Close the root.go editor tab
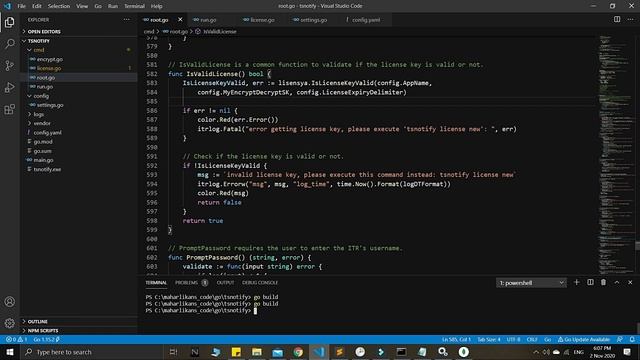 coord(180,20)
